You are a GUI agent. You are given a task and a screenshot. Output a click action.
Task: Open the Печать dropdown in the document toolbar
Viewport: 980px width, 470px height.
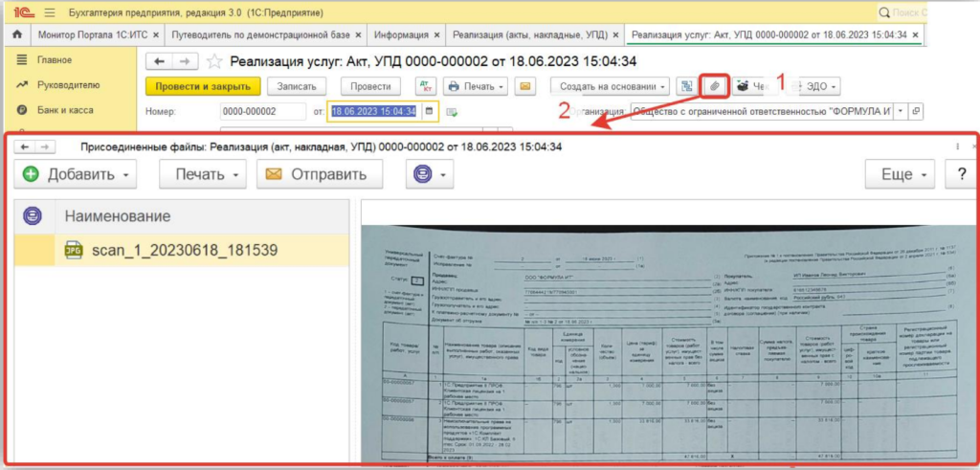[x=477, y=86]
